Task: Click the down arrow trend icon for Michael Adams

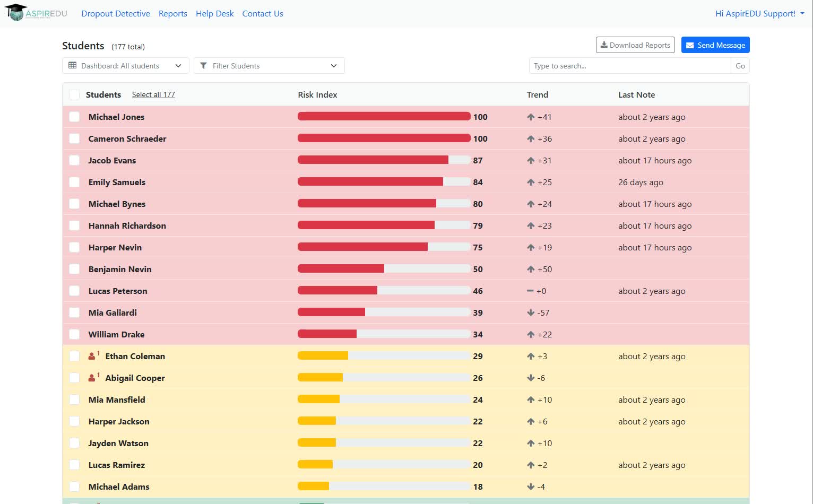Action: pos(531,486)
